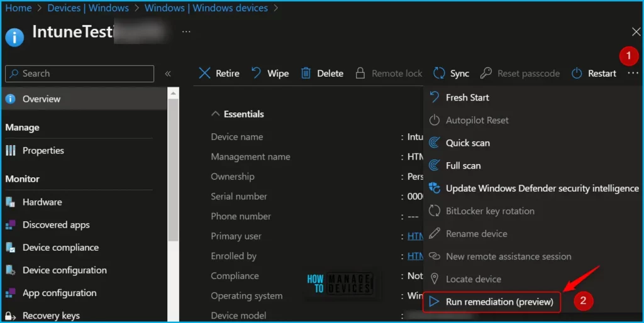Open the Enrolled by link
This screenshot has width=644, height=323.
[x=415, y=256]
